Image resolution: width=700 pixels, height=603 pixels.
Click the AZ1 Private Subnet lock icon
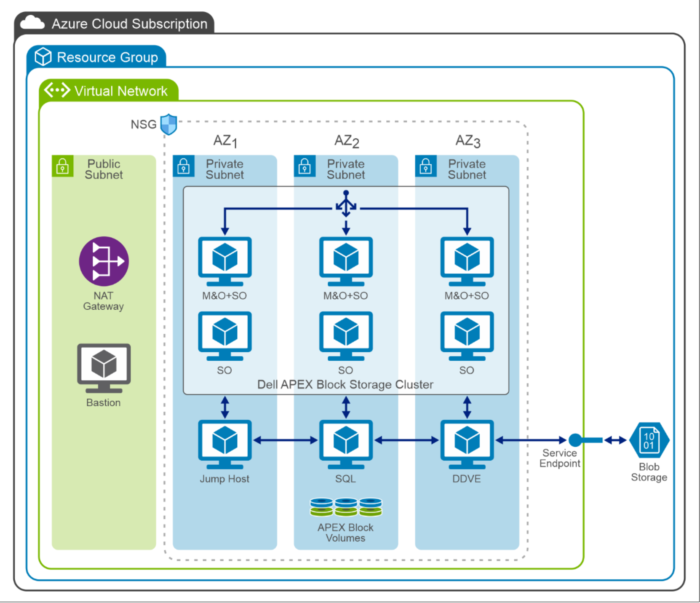click(184, 166)
